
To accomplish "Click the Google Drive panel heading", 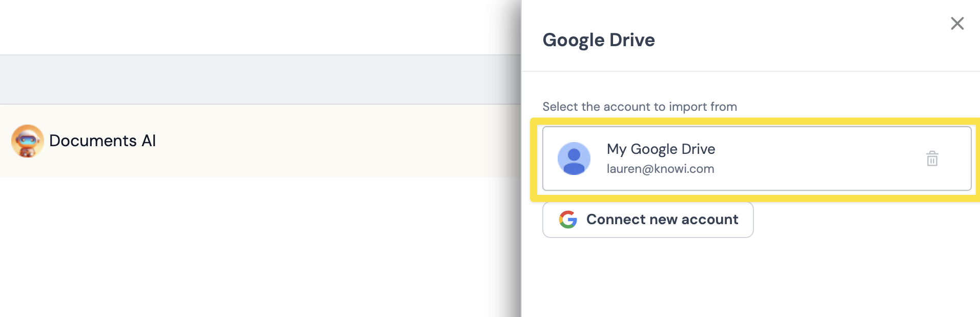I will pos(598,40).
